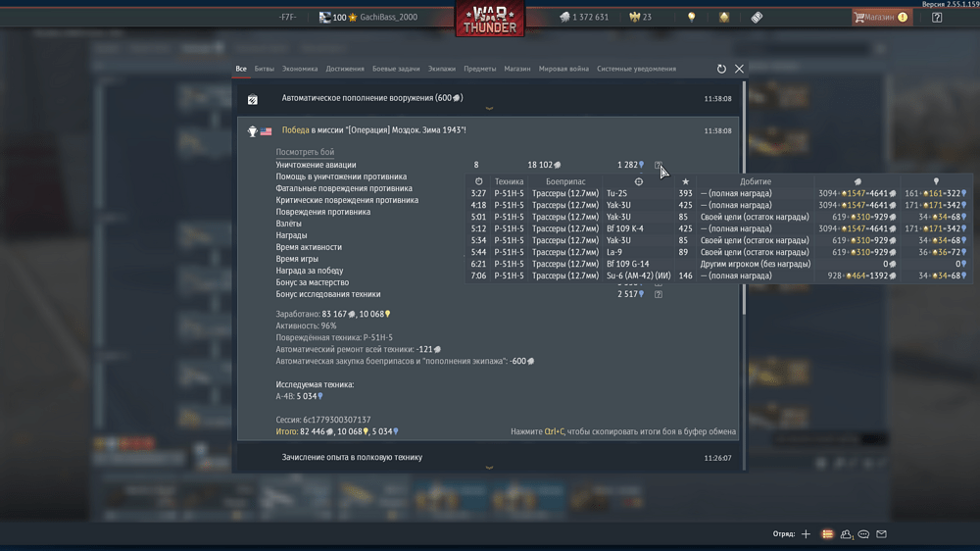Switch to the Системные уведомления tab
Image resolution: width=980 pixels, height=551 pixels.
(636, 69)
